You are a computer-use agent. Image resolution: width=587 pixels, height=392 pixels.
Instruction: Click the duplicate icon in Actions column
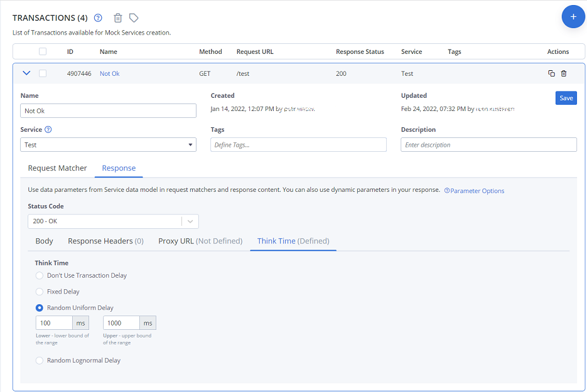[x=551, y=73]
